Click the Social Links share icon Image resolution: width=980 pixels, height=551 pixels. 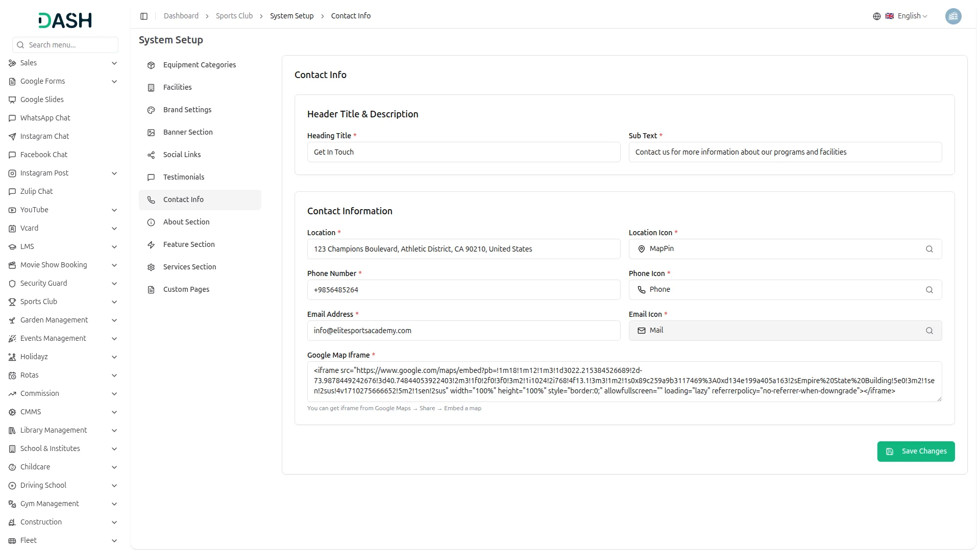(151, 155)
